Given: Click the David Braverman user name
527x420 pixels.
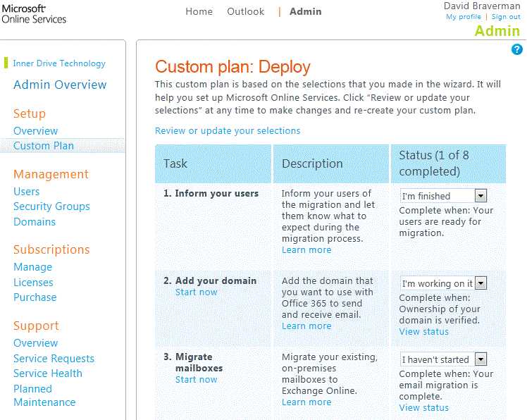Looking at the screenshot, I should click(482, 6).
